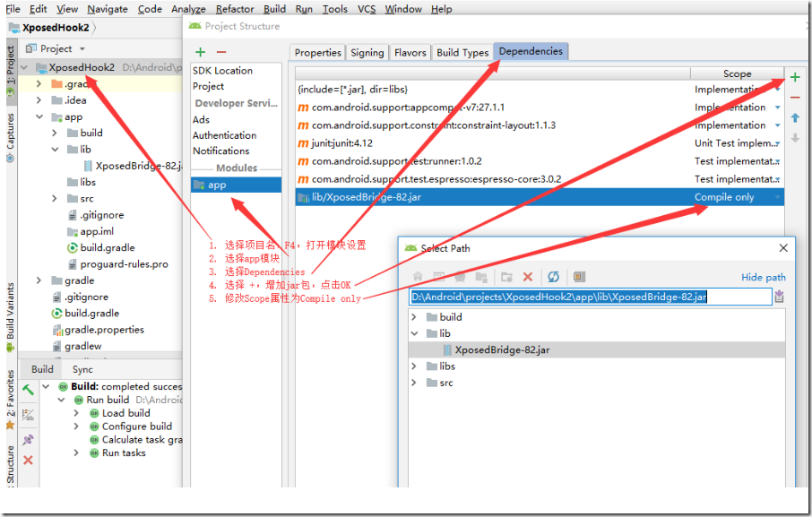The height and width of the screenshot is (517, 812).
Task: Expand libs folder in Select Path tree
Action: 414,366
